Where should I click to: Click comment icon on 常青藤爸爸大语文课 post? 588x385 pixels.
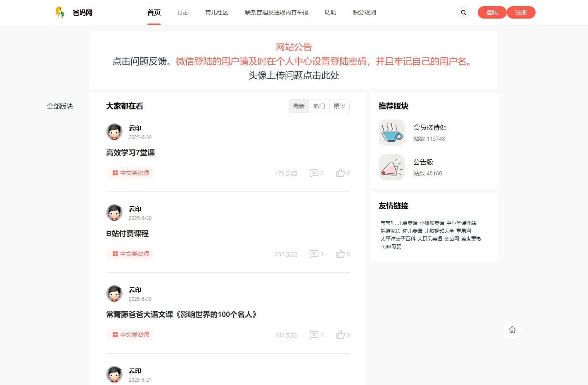(314, 335)
